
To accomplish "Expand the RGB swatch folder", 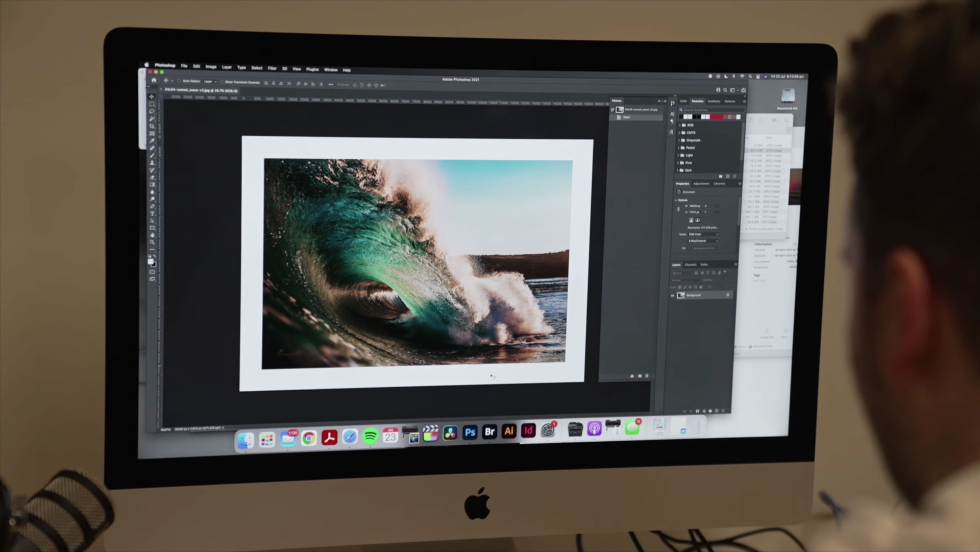I will 679,125.
